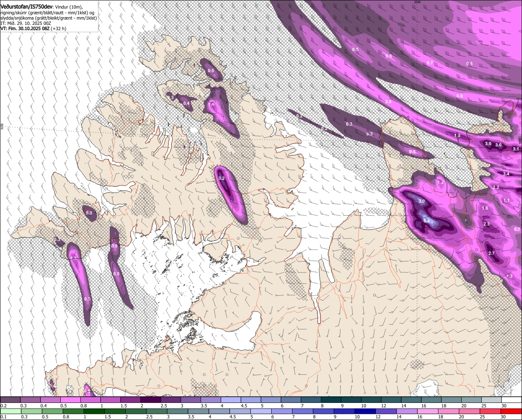Click the top-row legend swatch starting at 0.5
This screenshot has width=522, height=420.
(70, 400)
